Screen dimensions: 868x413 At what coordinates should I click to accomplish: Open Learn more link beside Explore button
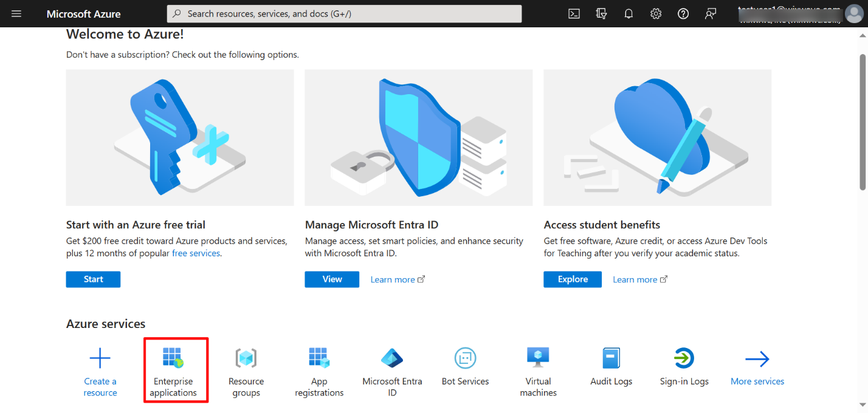tap(640, 280)
